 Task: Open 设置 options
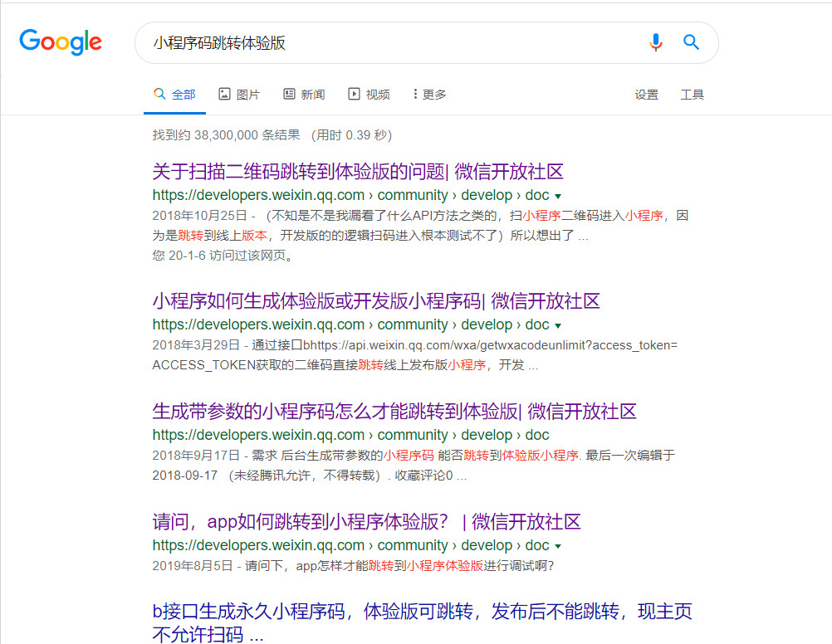pos(646,95)
